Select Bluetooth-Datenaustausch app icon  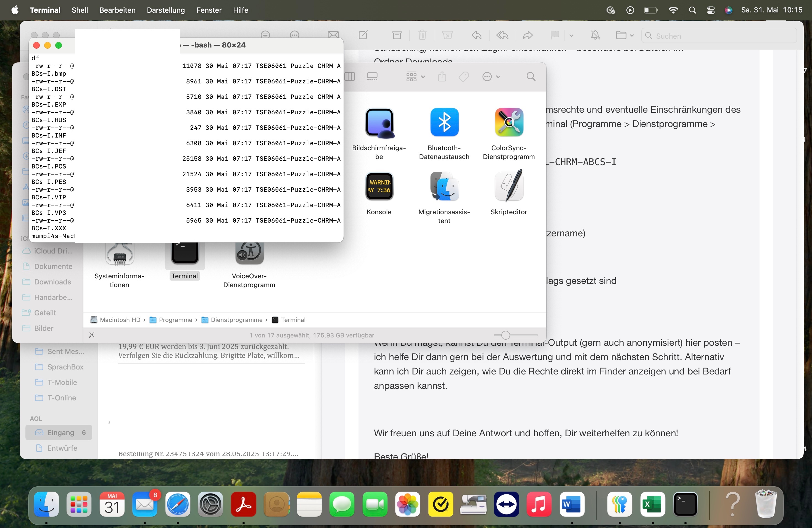[x=444, y=122]
